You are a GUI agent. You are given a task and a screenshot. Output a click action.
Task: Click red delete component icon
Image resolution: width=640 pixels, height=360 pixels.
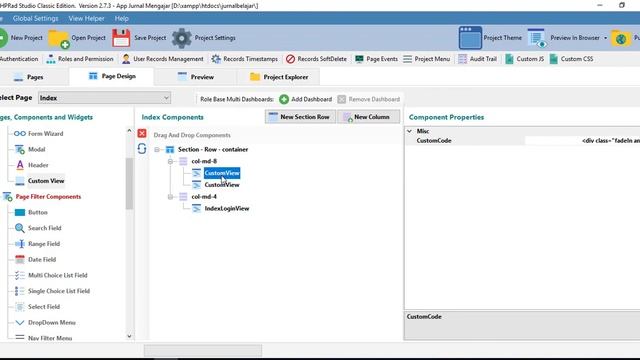tap(142, 133)
